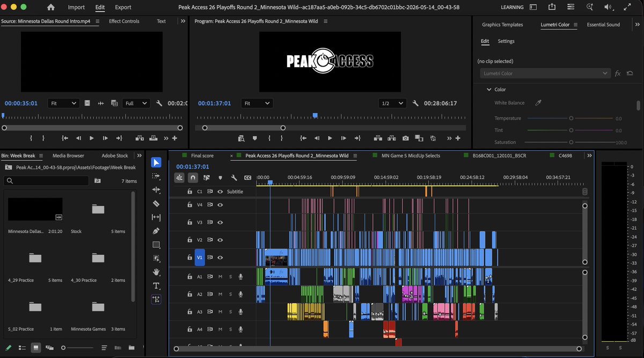Select the Pen tool in the Tools panel
644x358 pixels.
pyautogui.click(x=156, y=231)
